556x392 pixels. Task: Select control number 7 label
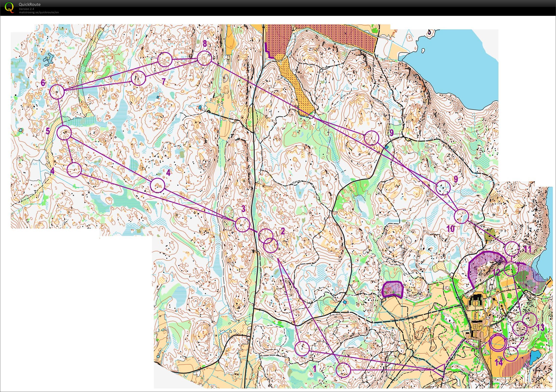point(164,82)
